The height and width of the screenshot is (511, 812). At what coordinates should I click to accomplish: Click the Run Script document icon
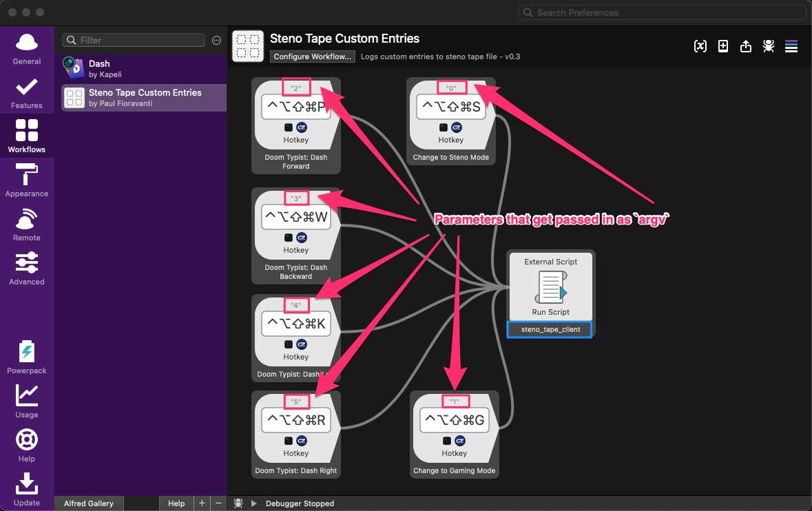(550, 287)
